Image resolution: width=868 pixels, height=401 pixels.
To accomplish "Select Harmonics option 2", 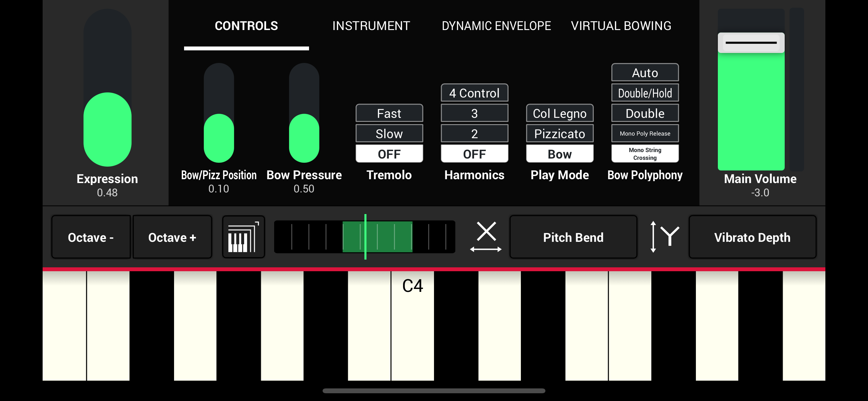I will pos(474,133).
